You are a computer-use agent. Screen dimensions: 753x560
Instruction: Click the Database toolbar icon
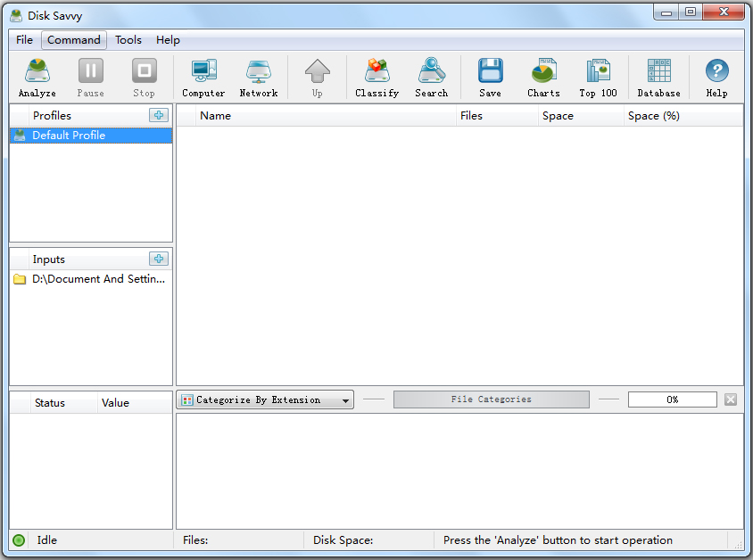(658, 77)
